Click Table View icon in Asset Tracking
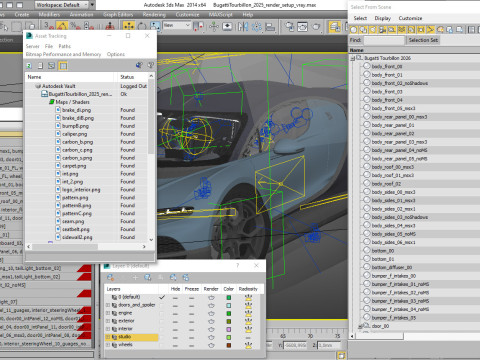 pyautogui.click(x=63, y=66)
